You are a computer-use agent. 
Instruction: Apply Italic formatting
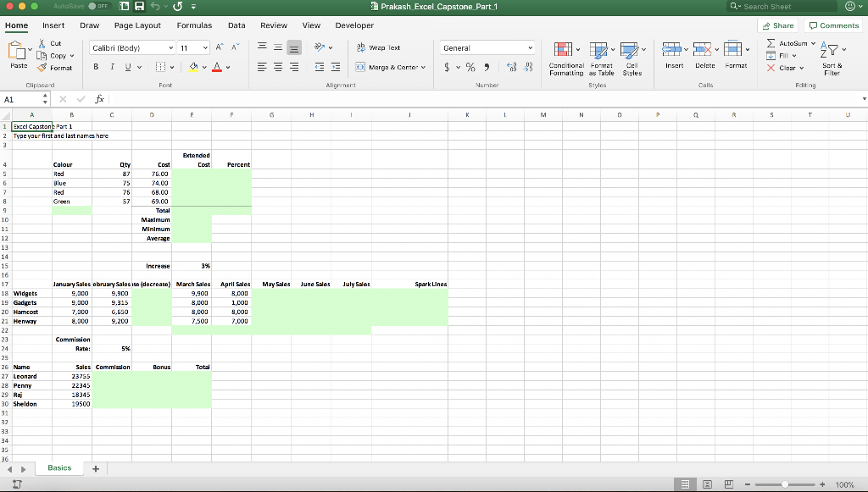click(112, 67)
